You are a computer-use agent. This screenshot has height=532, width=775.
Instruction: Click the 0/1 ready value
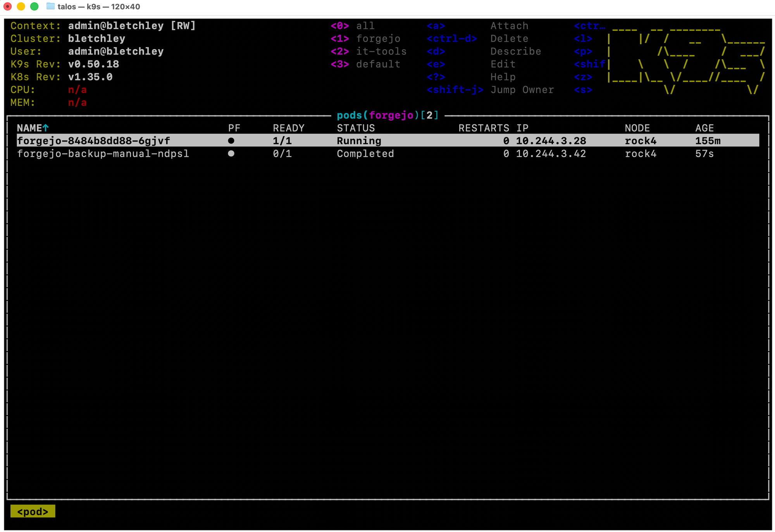[282, 153]
